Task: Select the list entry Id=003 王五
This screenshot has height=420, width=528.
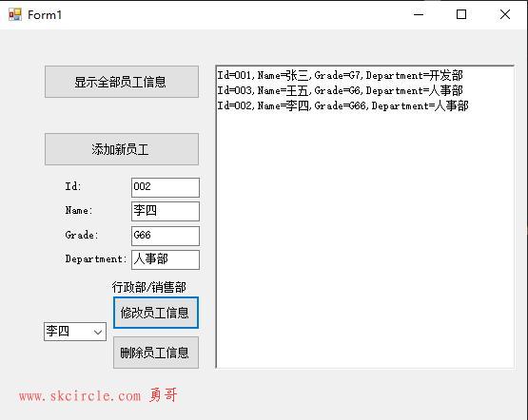Action: pos(340,90)
